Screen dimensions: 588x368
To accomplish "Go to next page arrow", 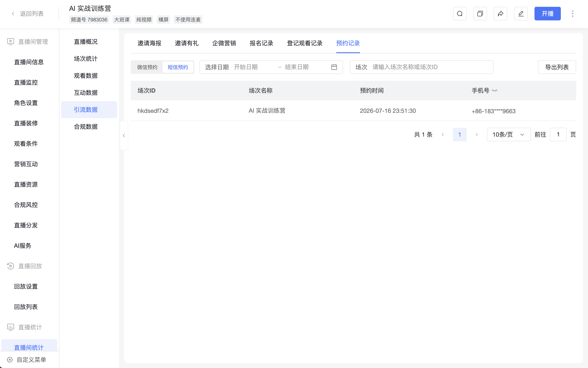I will [x=477, y=134].
